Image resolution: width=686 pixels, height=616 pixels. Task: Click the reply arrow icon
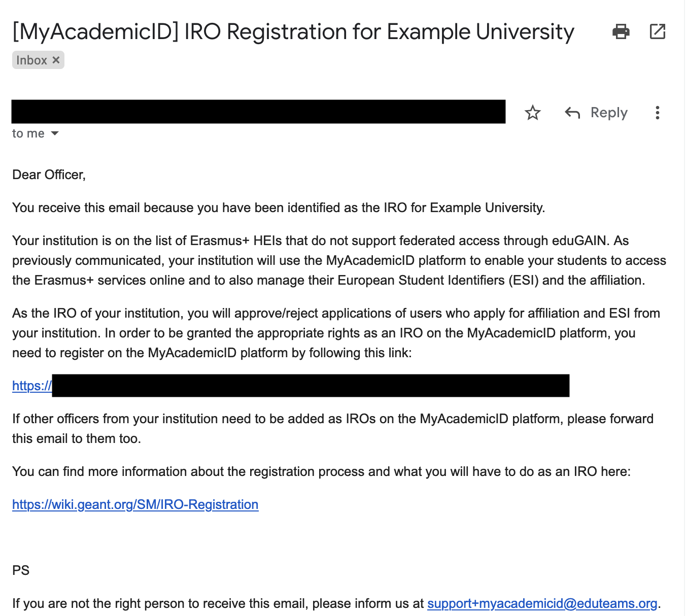pos(572,112)
